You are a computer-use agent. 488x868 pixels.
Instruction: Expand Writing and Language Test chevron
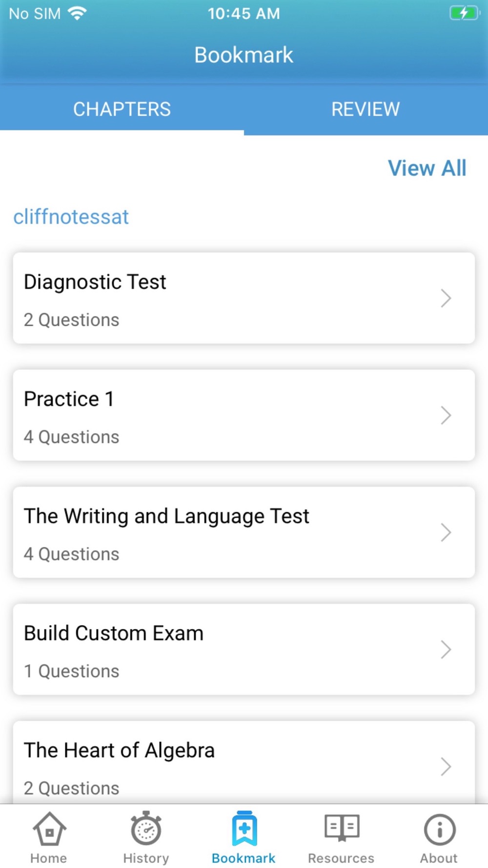[446, 533]
